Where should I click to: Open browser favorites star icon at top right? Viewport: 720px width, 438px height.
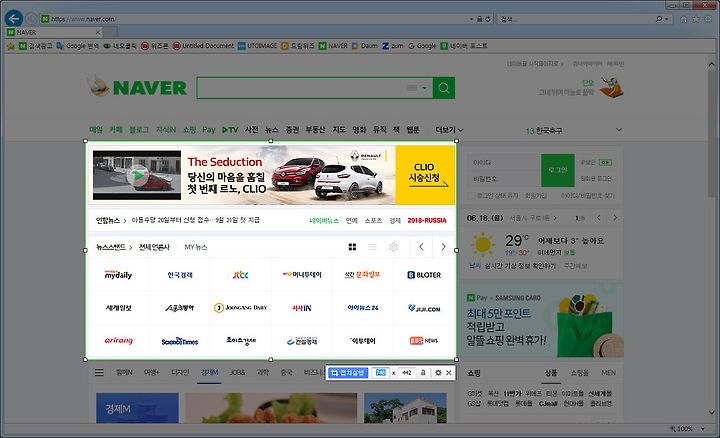click(696, 19)
